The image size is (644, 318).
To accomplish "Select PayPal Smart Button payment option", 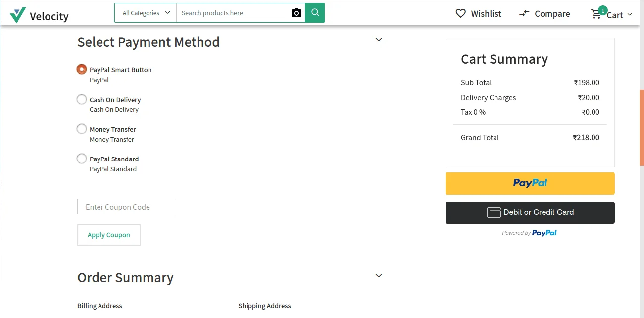I will point(82,69).
